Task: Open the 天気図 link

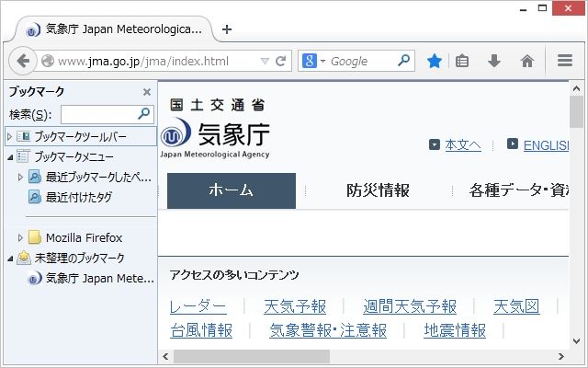Action: click(x=516, y=306)
